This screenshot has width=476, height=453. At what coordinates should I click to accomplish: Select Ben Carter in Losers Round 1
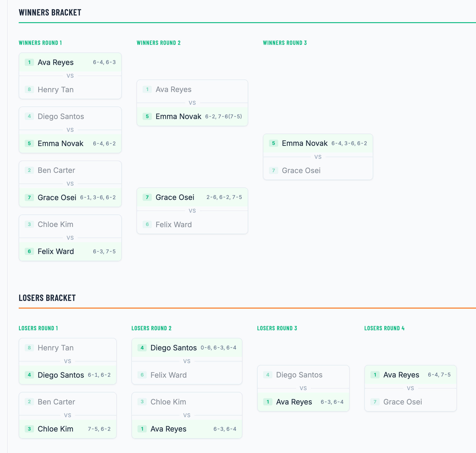[67, 402]
